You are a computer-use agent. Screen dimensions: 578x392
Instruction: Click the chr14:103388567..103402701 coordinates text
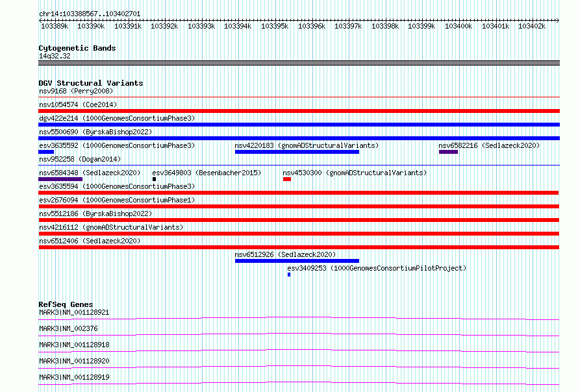point(90,14)
